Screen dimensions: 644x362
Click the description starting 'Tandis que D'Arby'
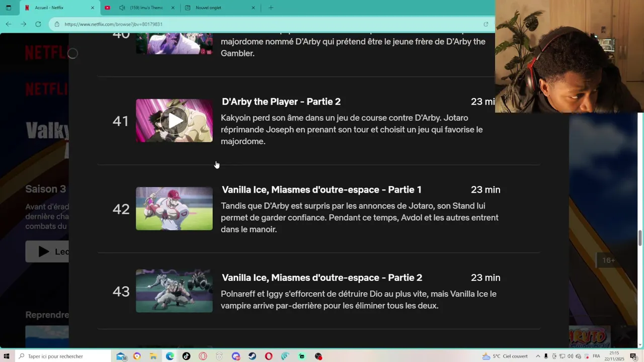coord(360,218)
